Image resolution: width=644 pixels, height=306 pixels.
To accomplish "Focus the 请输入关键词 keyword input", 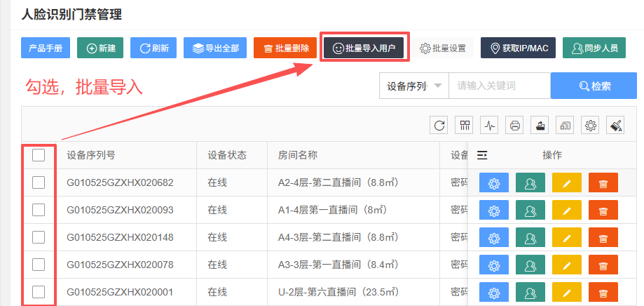I will (500, 86).
